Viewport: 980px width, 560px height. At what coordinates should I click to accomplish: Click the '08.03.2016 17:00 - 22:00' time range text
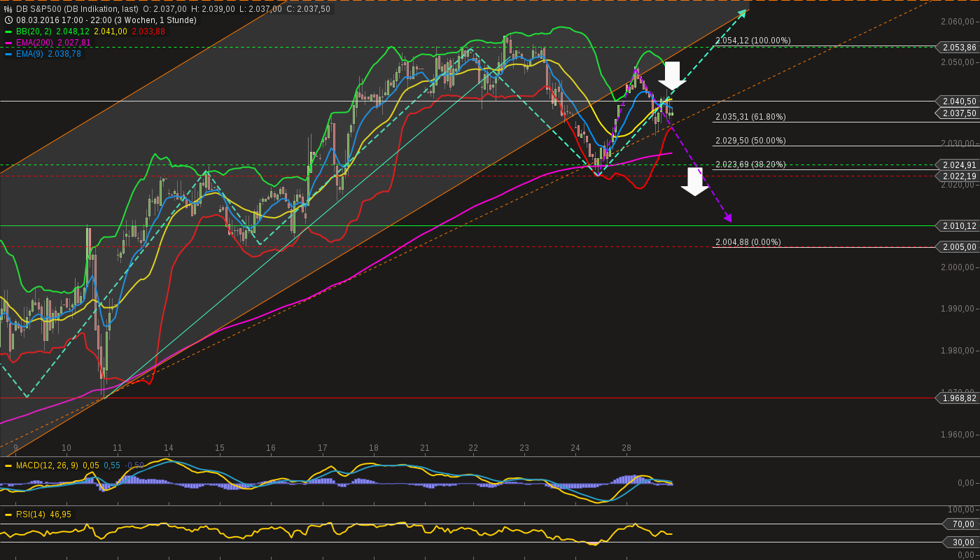tap(63, 20)
